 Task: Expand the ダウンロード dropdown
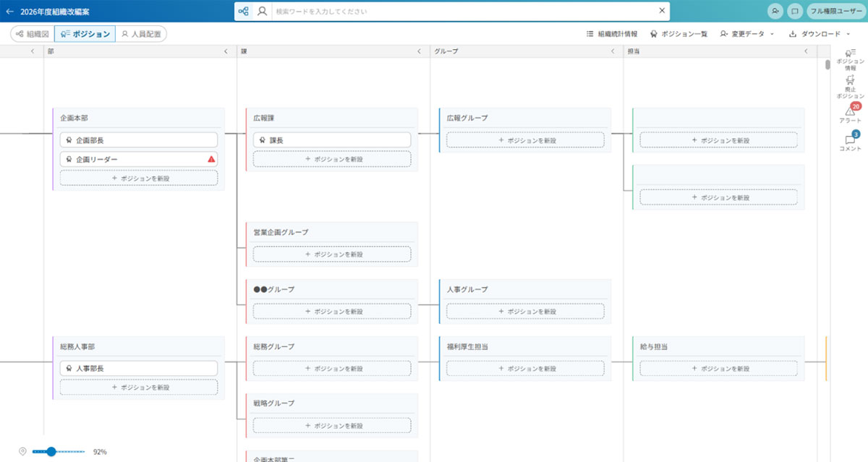point(819,34)
